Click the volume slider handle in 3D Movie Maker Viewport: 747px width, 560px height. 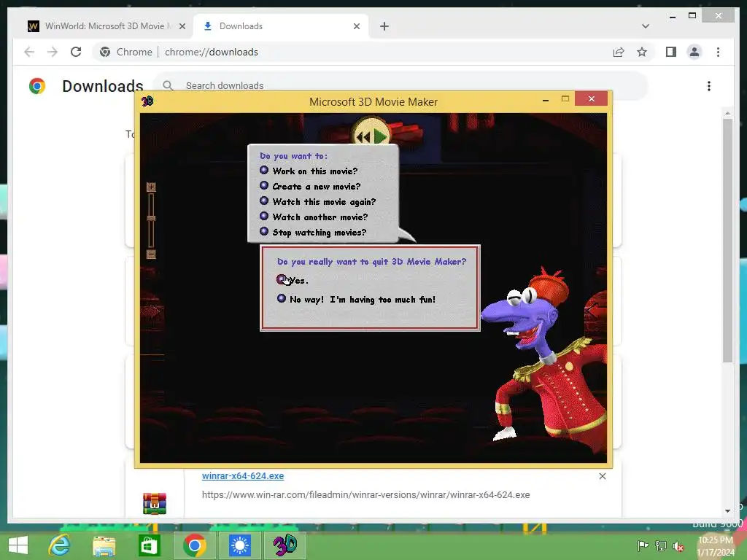pyautogui.click(x=151, y=218)
